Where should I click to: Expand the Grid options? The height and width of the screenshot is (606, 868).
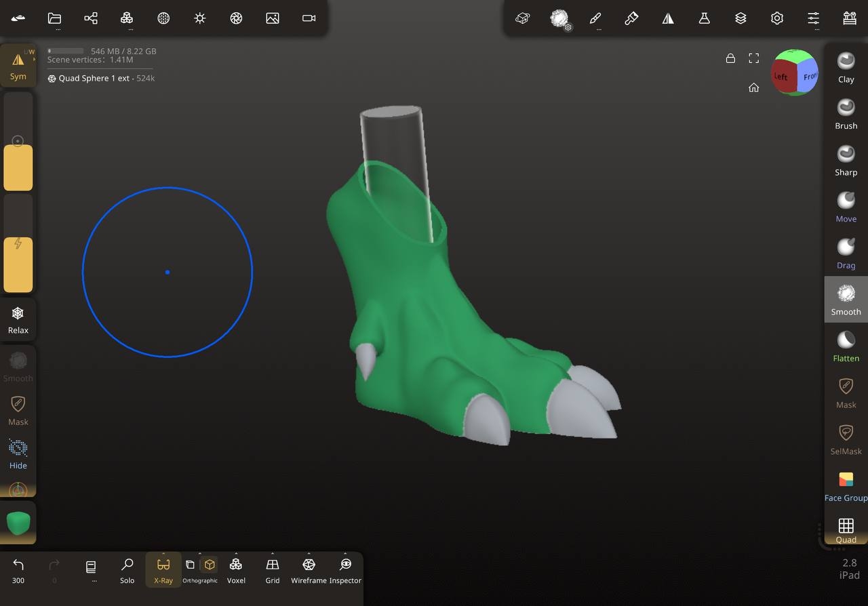click(273, 570)
